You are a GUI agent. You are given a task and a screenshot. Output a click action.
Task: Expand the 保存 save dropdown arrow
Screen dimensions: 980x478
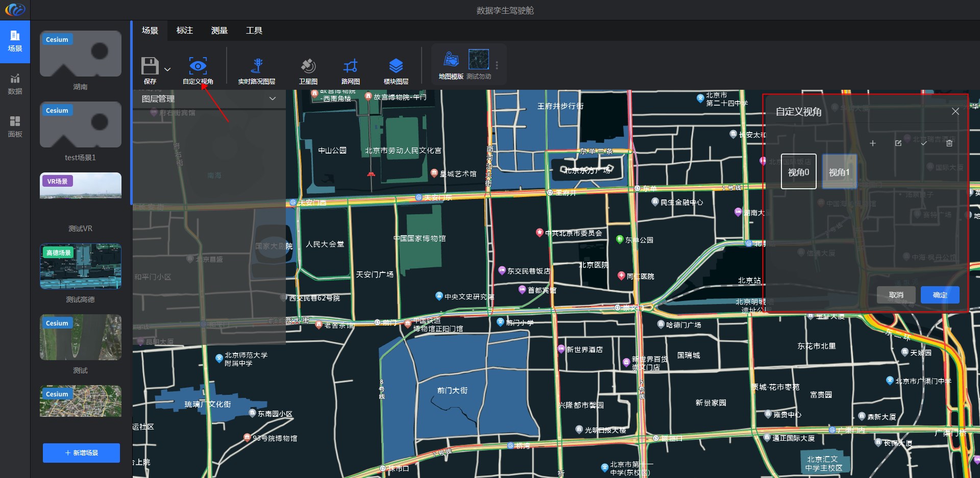point(167,69)
